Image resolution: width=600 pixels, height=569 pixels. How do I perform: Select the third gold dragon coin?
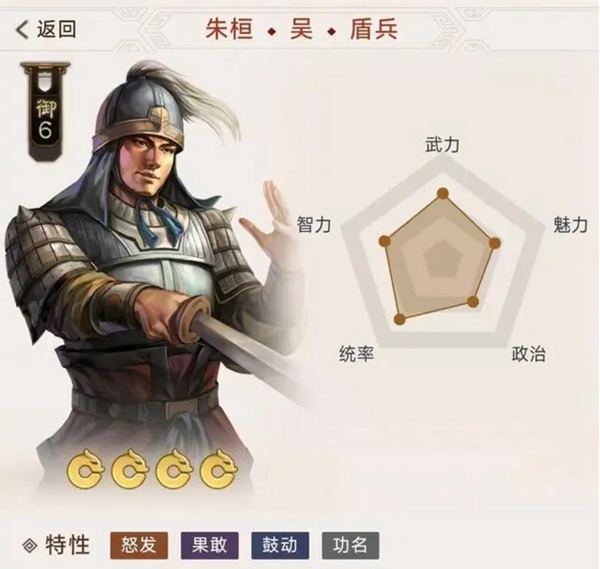pyautogui.click(x=174, y=468)
